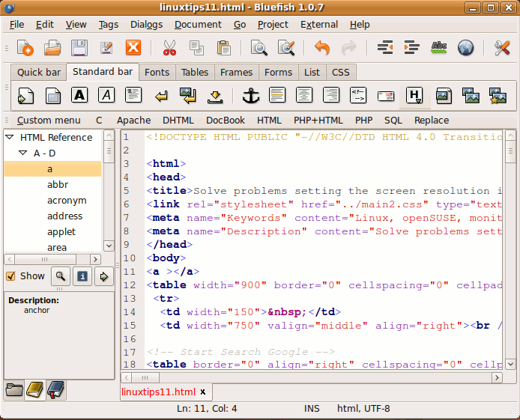Collapse the A - D tree group
Screen dimensions: 520x420
23,153
